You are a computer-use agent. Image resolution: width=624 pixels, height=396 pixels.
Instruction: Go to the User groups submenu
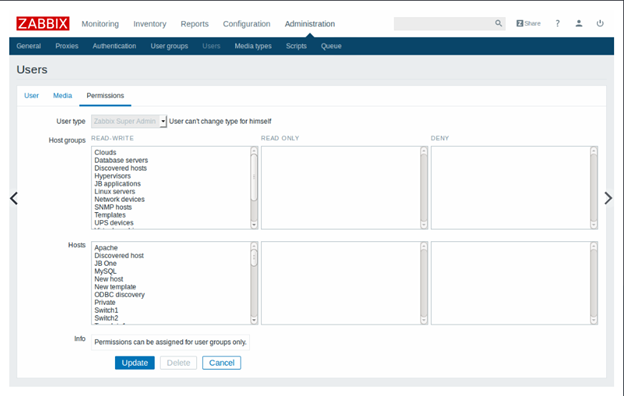point(169,46)
